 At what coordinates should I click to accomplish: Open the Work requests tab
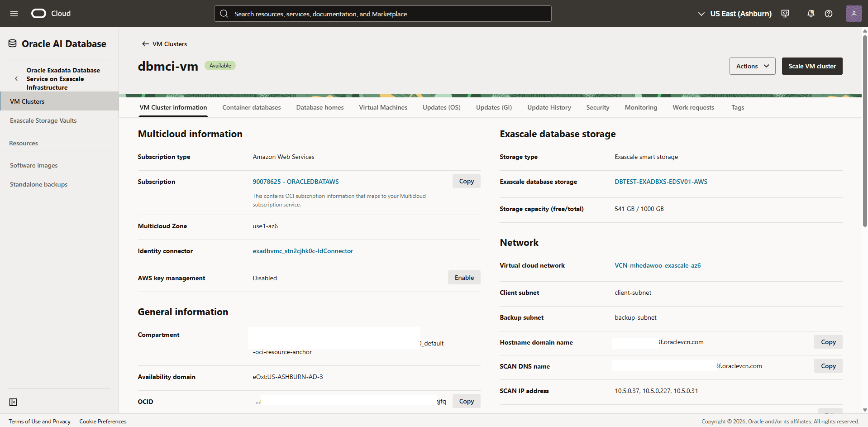click(x=693, y=107)
